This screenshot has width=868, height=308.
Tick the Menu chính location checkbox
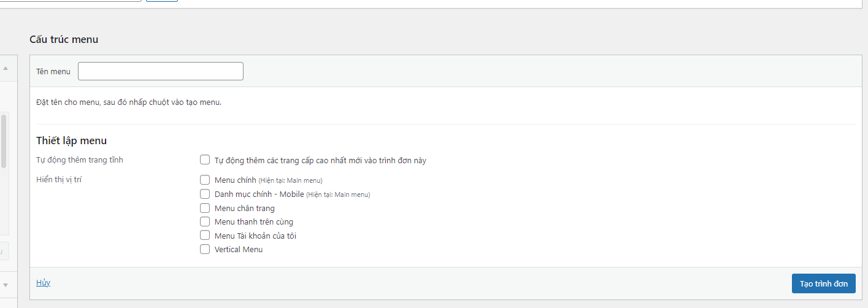coord(205,180)
